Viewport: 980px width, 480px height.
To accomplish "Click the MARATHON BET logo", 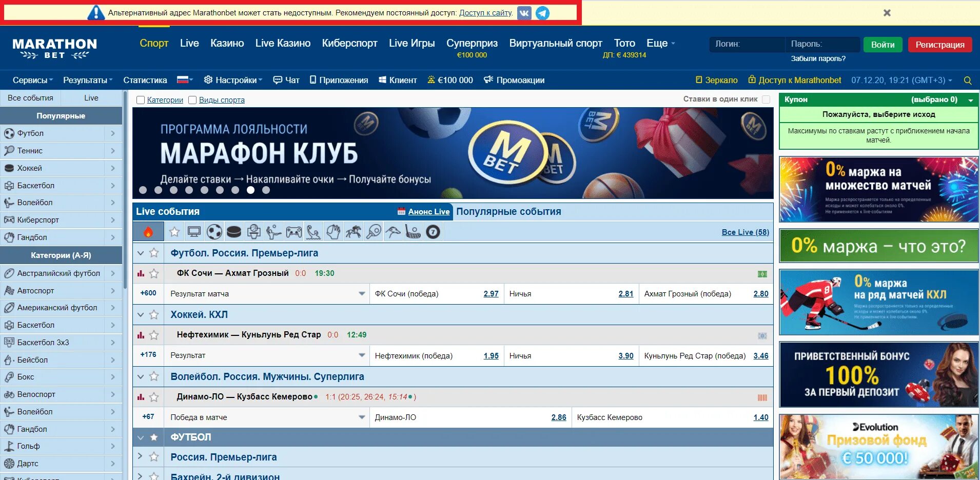I will (54, 49).
